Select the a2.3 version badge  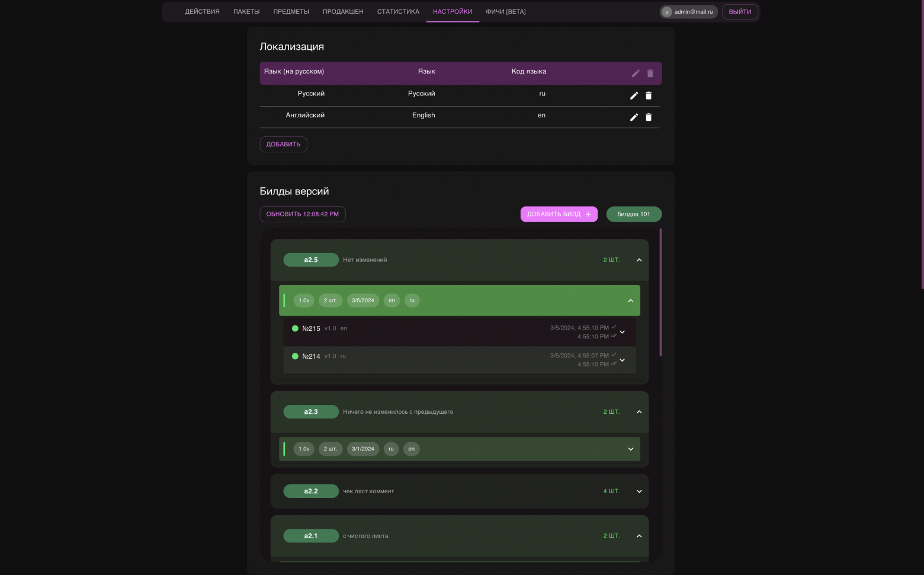(x=311, y=412)
